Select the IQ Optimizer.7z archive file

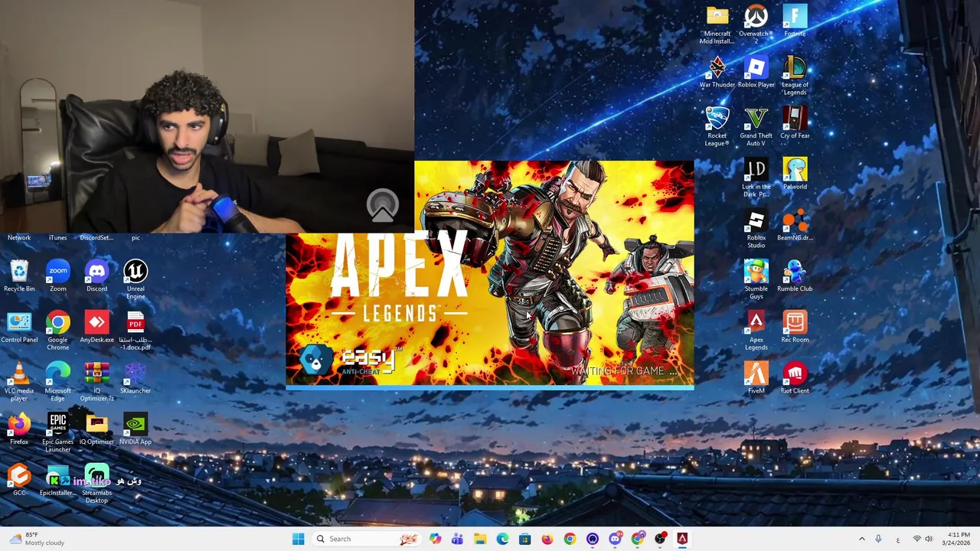(x=96, y=382)
